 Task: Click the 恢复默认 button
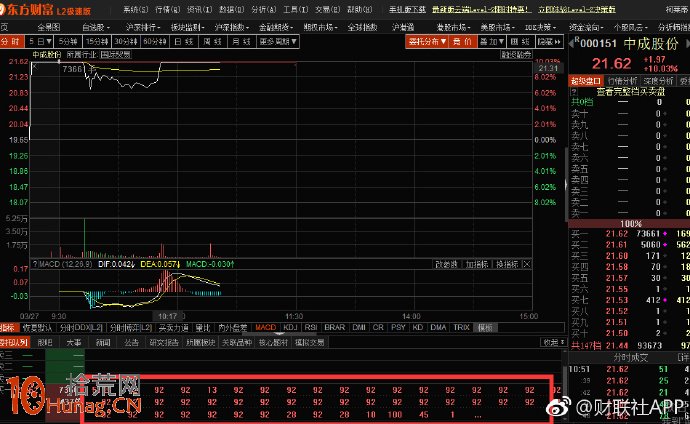[37, 327]
